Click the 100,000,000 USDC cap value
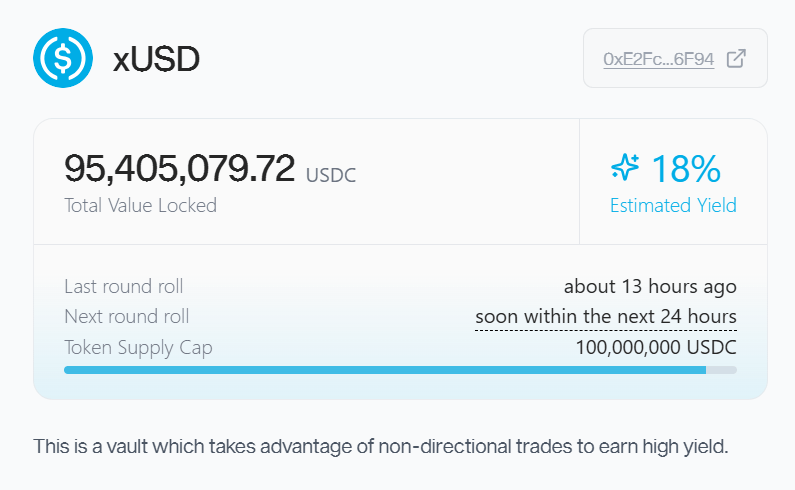 click(x=656, y=348)
